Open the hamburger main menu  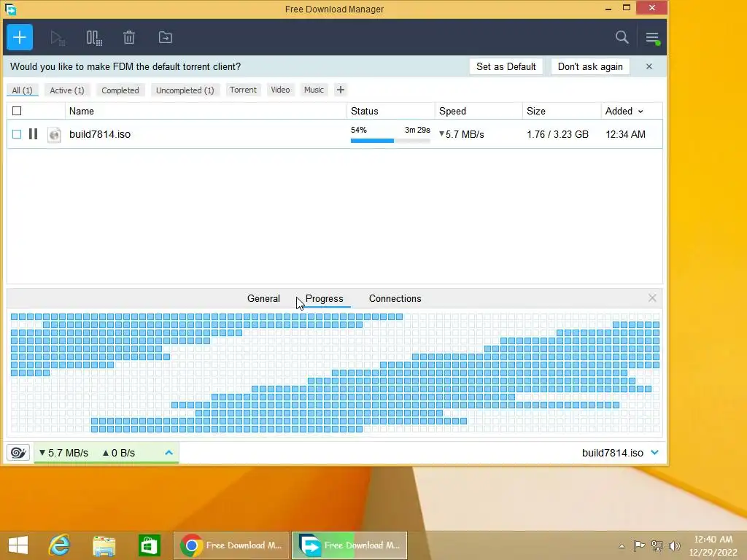(652, 38)
